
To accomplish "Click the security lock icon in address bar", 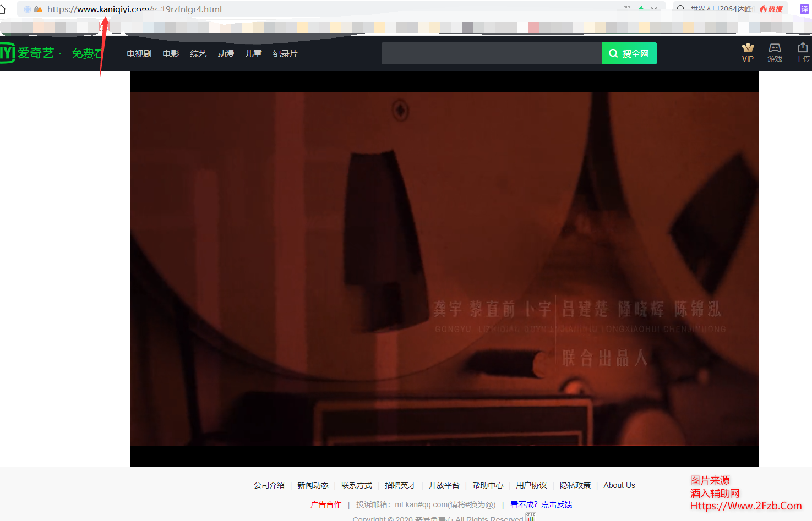I will click(x=39, y=9).
